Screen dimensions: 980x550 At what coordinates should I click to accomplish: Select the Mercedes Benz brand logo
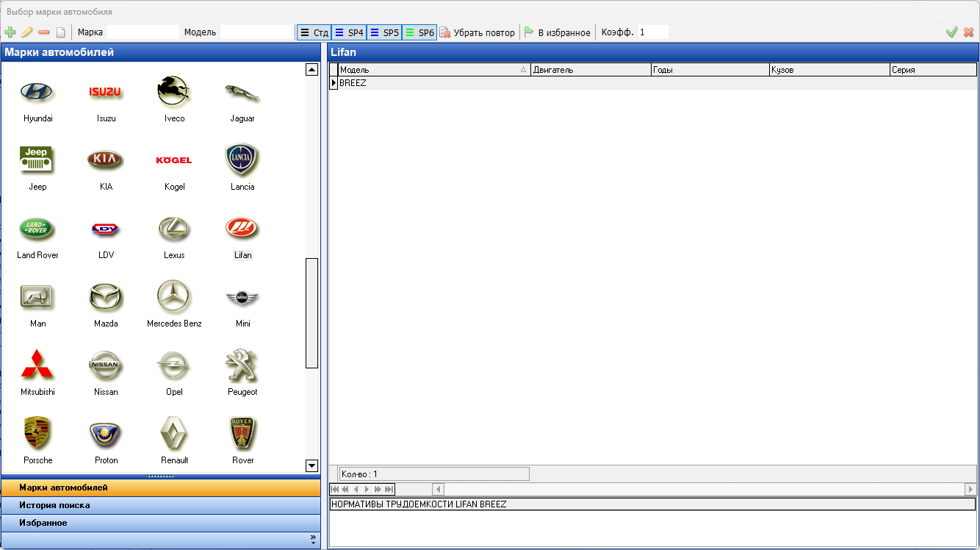[x=174, y=297]
